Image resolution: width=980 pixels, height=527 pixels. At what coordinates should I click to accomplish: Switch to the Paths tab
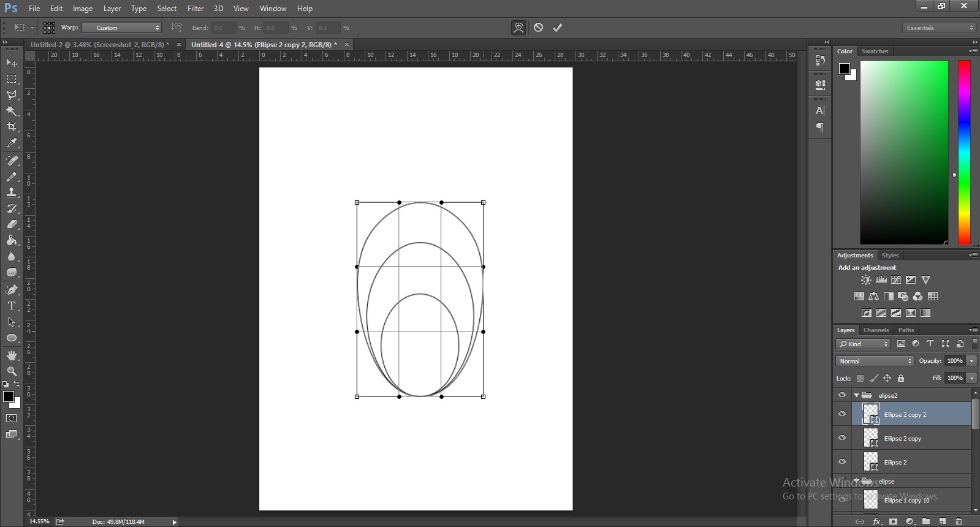point(906,330)
